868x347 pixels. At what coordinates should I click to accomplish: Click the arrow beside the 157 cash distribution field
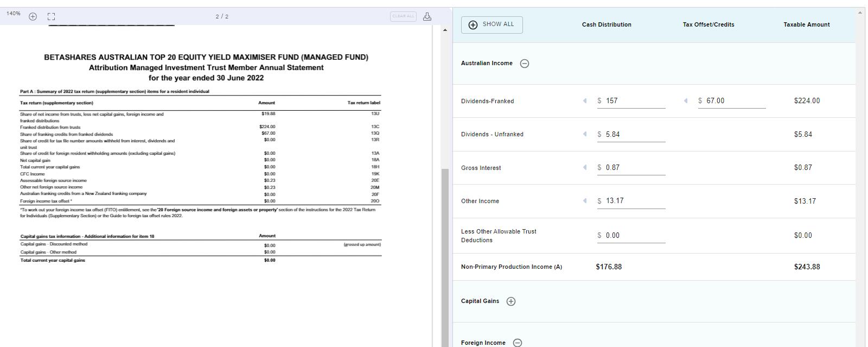(x=585, y=100)
